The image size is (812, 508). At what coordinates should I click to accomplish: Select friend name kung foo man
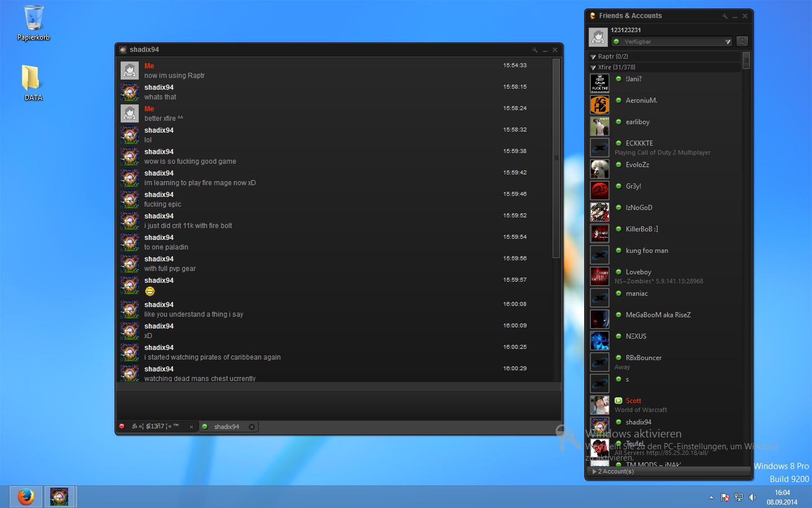(x=647, y=251)
